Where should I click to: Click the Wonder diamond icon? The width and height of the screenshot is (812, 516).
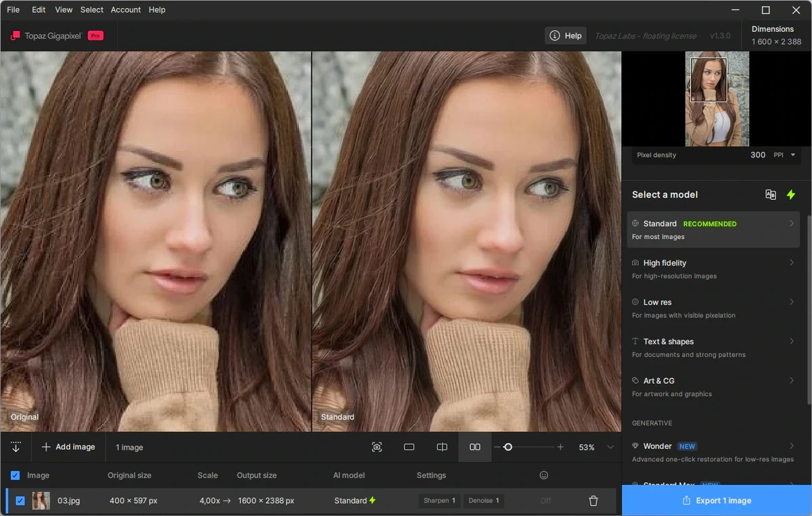(x=635, y=446)
